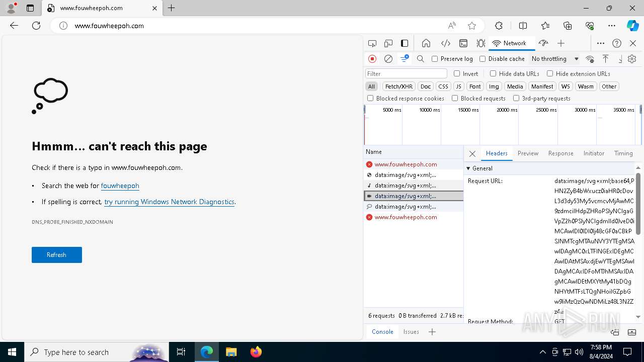The height and width of the screenshot is (362, 644).
Task: Click the blue Refresh button
Action: point(57,255)
